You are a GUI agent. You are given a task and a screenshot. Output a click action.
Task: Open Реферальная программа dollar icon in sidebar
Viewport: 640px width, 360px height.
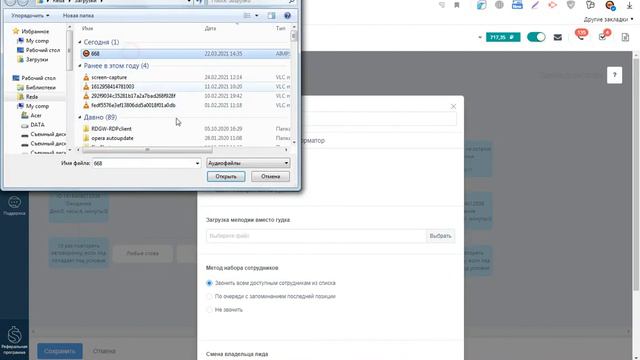pos(14,340)
